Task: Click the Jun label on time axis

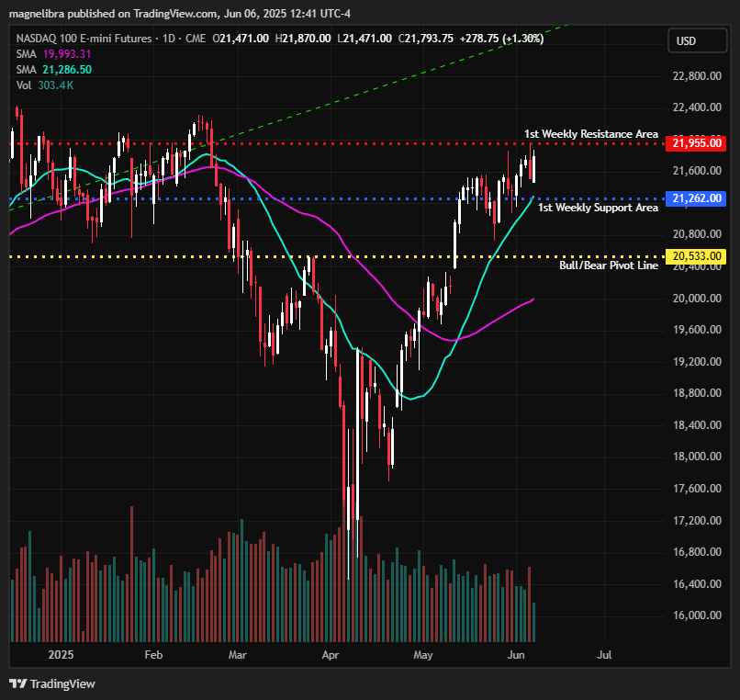Action: pos(516,655)
